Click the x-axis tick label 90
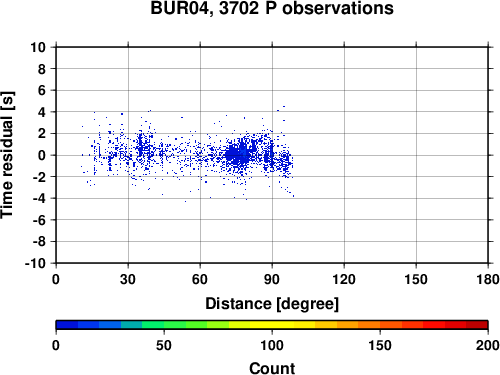Image resolution: width=500 pixels, height=375 pixels. point(272,279)
